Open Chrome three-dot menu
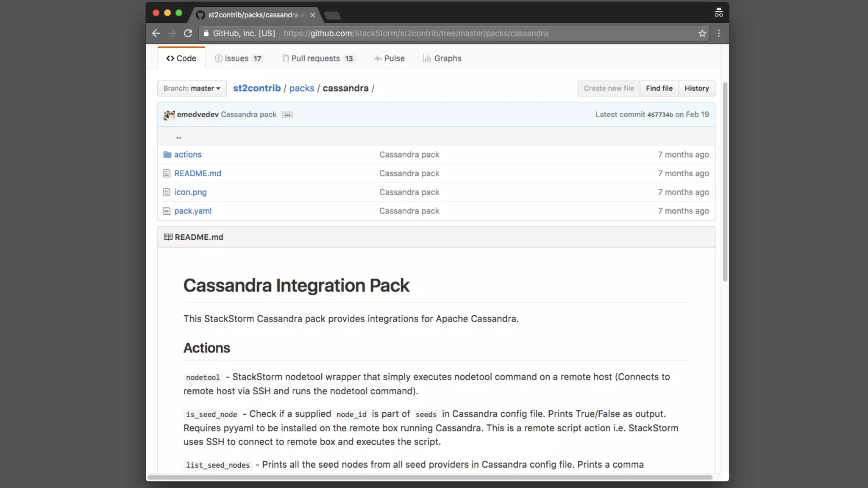868x488 pixels. 719,33
